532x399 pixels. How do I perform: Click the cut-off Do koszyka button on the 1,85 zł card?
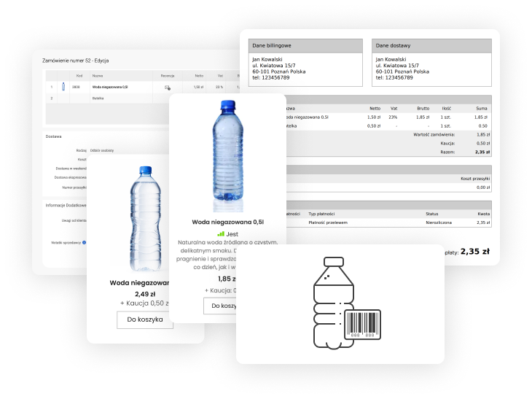220,306
